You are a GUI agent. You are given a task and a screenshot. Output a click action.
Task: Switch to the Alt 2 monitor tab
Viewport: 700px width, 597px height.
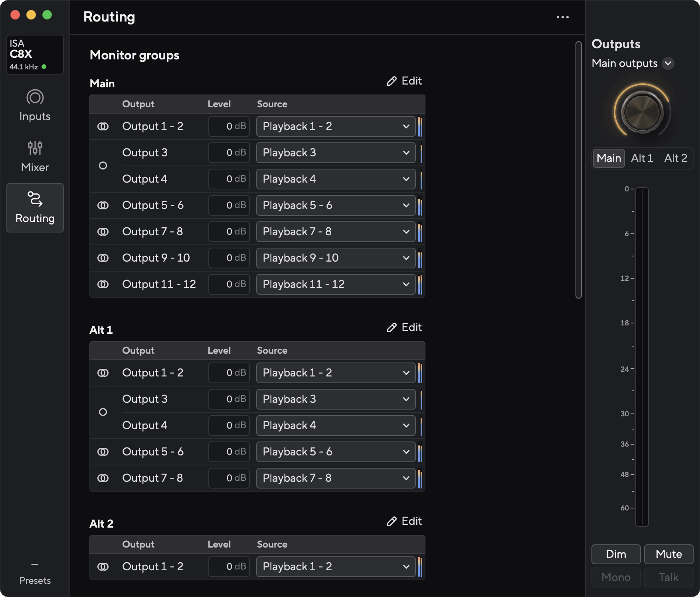pos(675,158)
